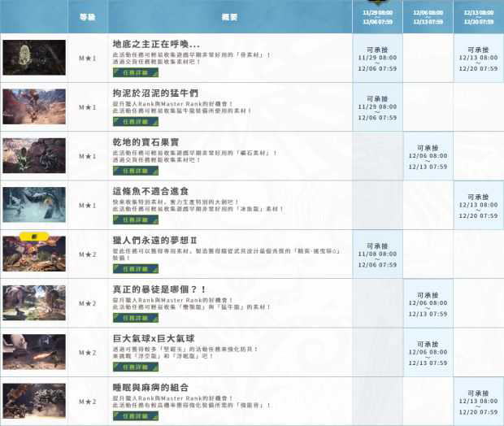This screenshot has height=426, width=504.
Task: Show 任務詳細 for 睡眠與麻痺的組合
Action: 130,415
